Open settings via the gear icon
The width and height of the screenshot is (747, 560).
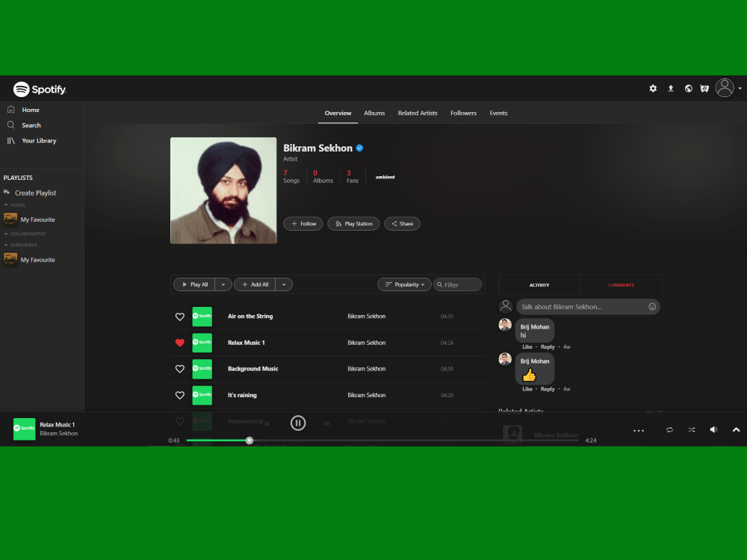[652, 88]
